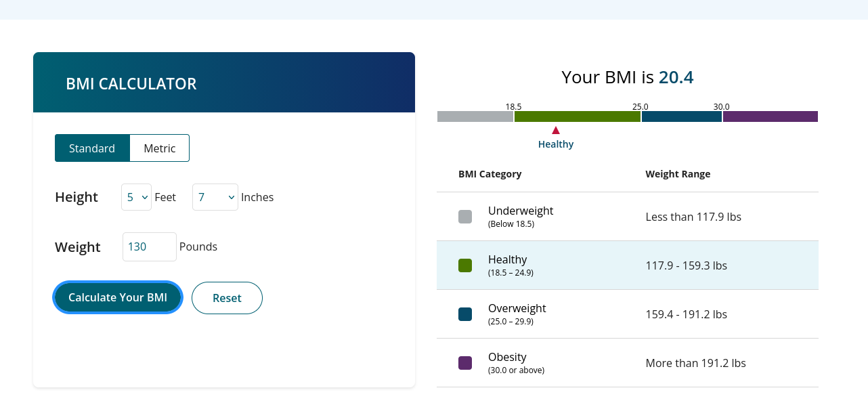This screenshot has width=868, height=407.
Task: Open the Inches height dropdown
Action: (215, 197)
